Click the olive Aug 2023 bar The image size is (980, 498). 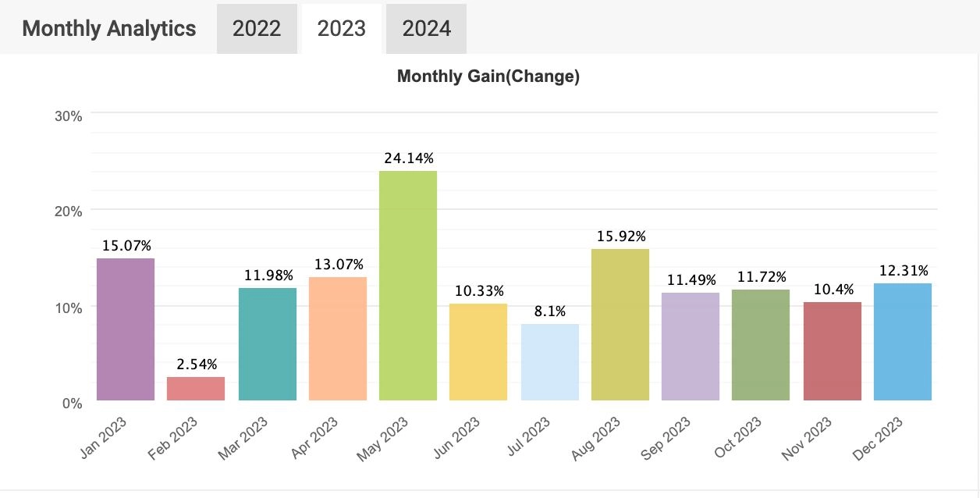pyautogui.click(x=620, y=325)
